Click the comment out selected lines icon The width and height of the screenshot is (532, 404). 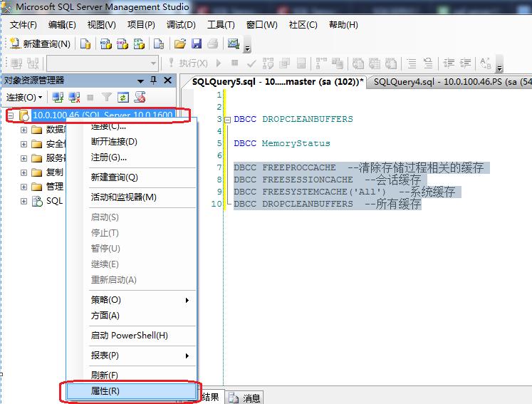pyautogui.click(x=412, y=63)
